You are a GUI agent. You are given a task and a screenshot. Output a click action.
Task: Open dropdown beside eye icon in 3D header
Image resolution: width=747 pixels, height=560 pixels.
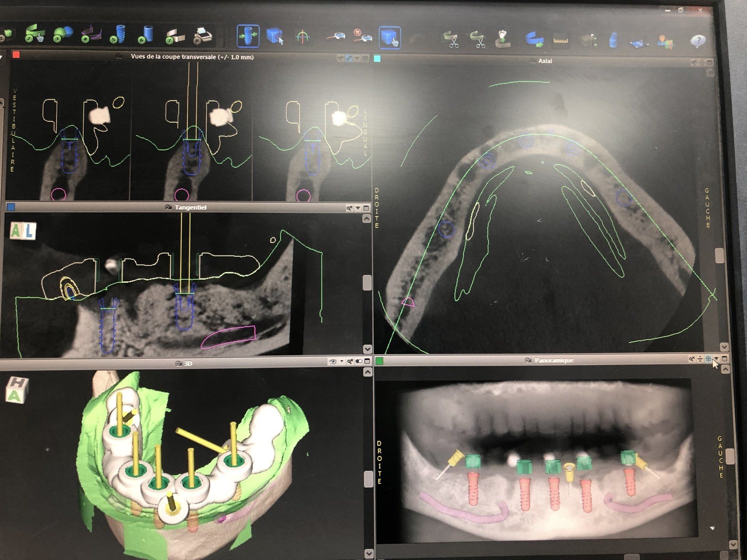[x=341, y=362]
